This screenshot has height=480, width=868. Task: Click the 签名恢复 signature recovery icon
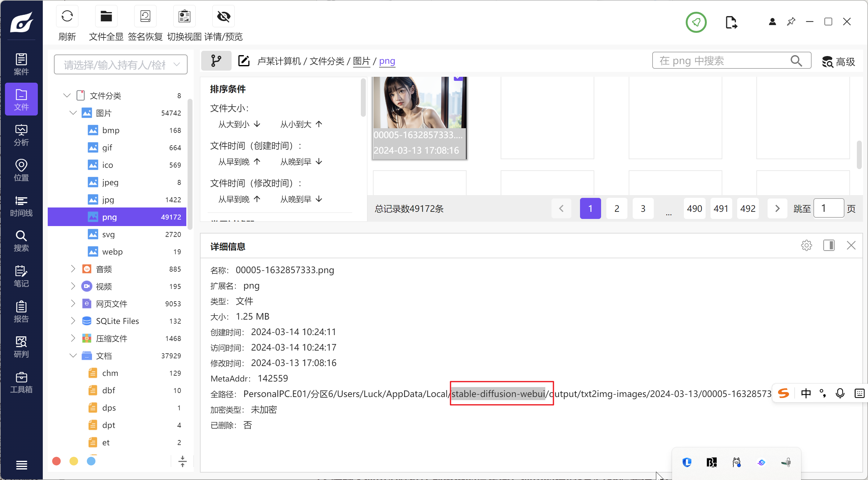pyautogui.click(x=145, y=16)
